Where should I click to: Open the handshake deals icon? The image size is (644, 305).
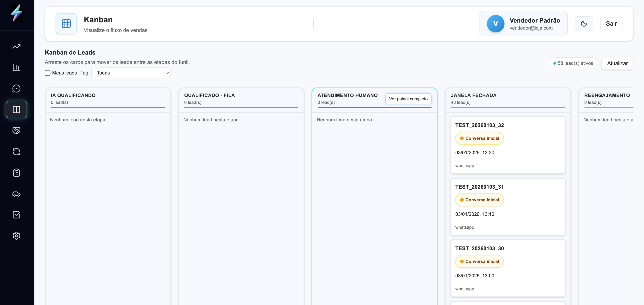[16, 130]
